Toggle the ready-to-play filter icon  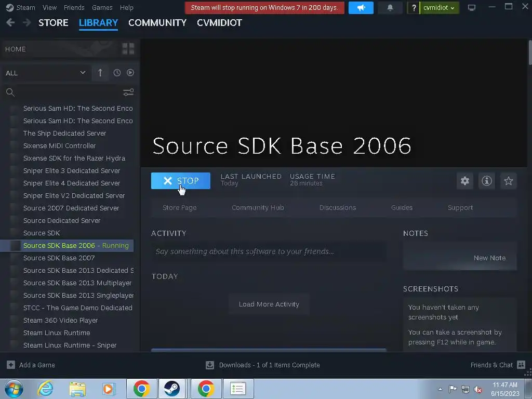coord(130,73)
